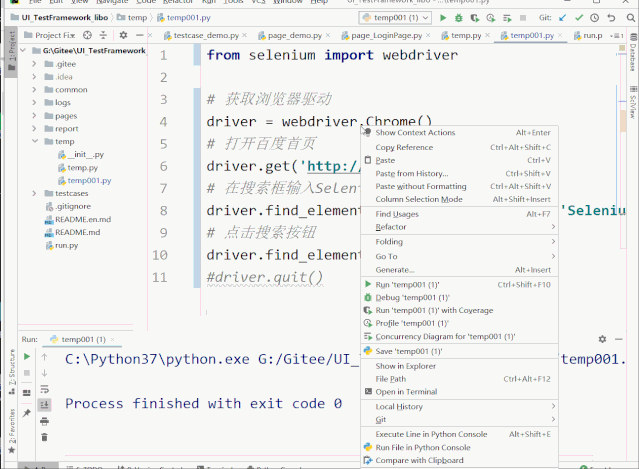Select Copy Reference in context menu
The height and width of the screenshot is (469, 639).
404,147
